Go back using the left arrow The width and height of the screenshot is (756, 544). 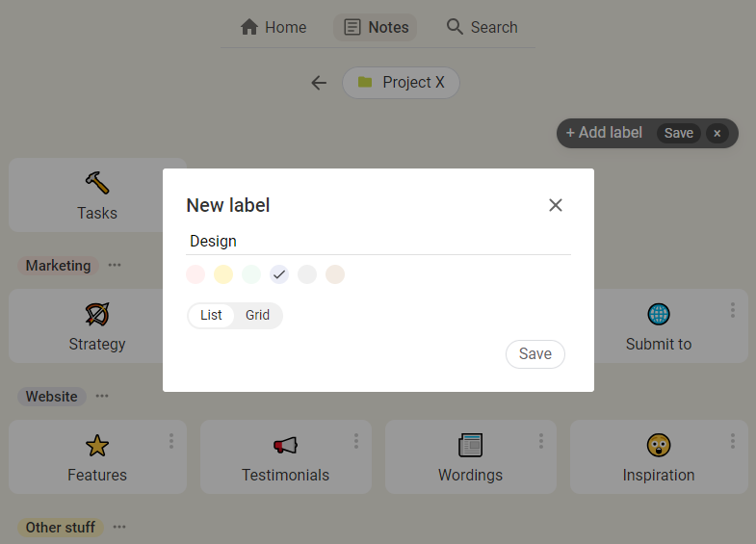pyautogui.click(x=319, y=83)
